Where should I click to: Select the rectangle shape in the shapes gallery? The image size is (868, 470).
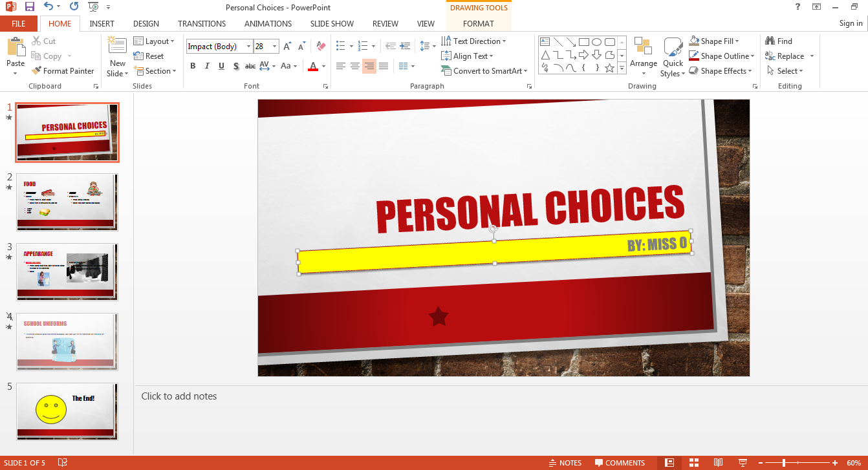pyautogui.click(x=583, y=42)
